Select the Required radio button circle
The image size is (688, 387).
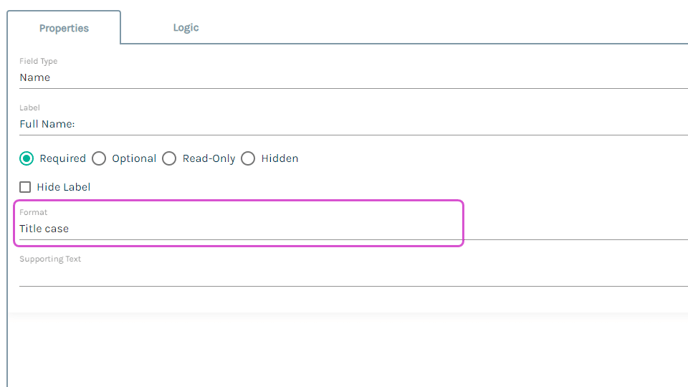click(26, 158)
